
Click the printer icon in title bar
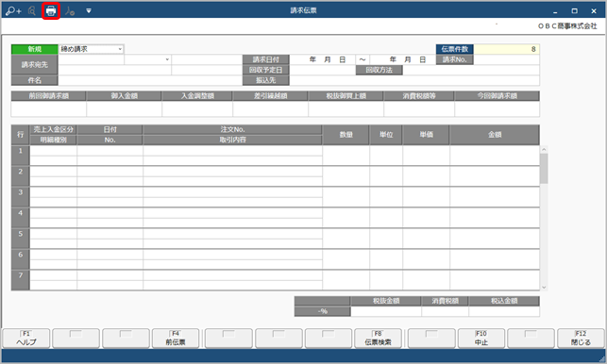(51, 10)
